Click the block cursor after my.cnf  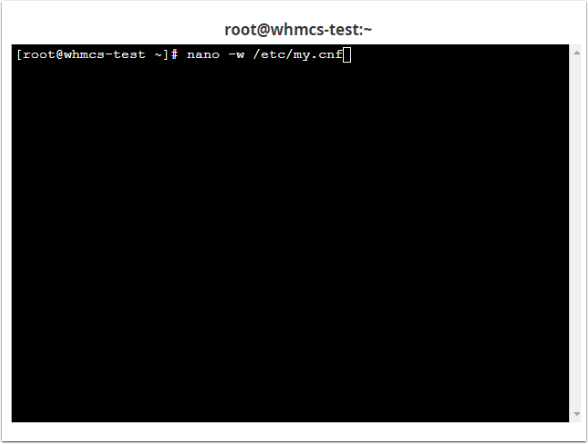(x=347, y=55)
